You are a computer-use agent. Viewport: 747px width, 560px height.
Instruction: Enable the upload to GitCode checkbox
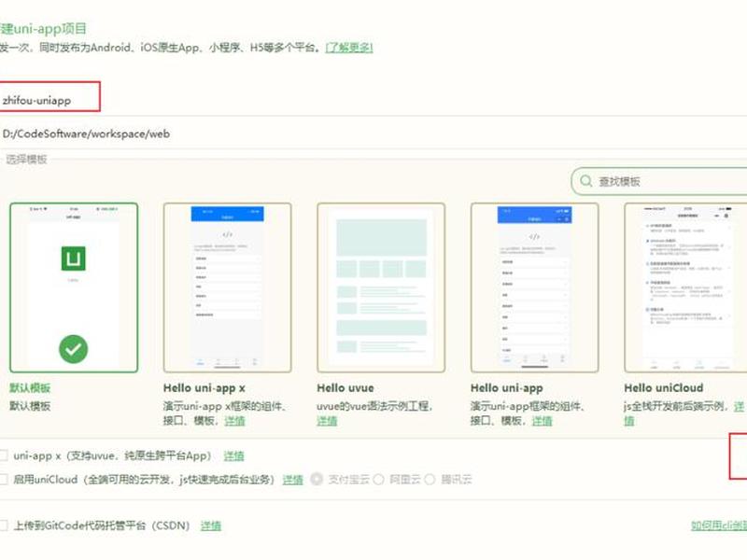point(4,525)
